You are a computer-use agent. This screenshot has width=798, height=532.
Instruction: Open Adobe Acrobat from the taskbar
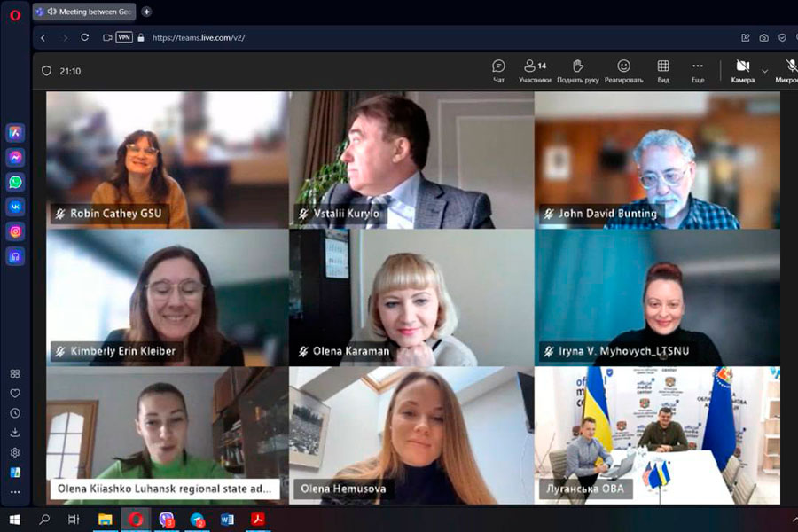[258, 520]
